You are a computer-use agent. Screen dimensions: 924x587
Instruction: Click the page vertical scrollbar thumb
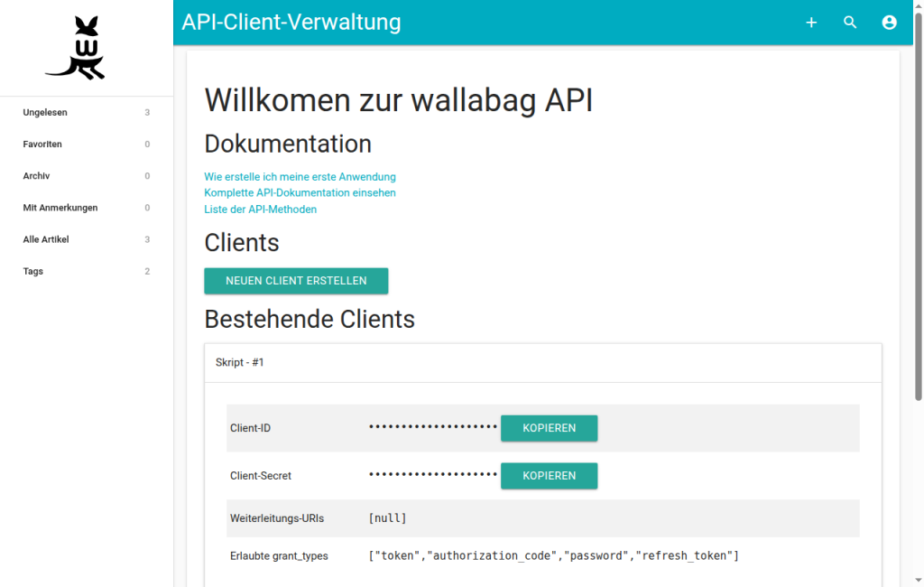(x=918, y=207)
